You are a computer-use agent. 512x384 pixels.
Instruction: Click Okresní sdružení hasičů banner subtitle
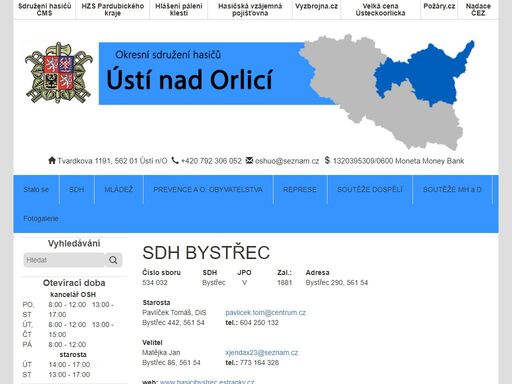tap(168, 54)
